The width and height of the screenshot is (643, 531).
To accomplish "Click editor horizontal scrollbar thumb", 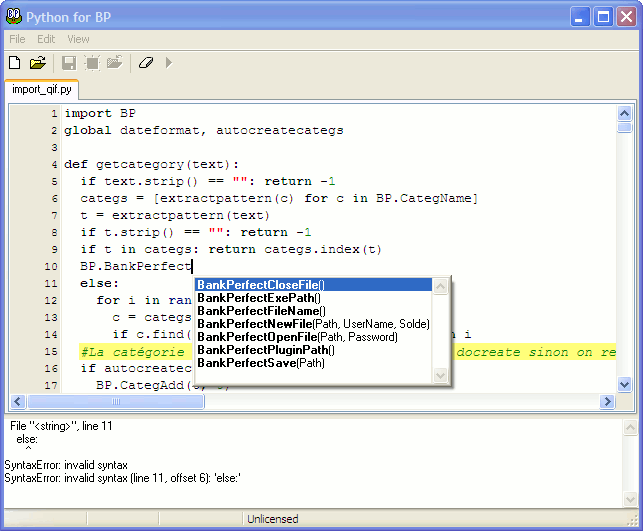I will click(x=116, y=401).
